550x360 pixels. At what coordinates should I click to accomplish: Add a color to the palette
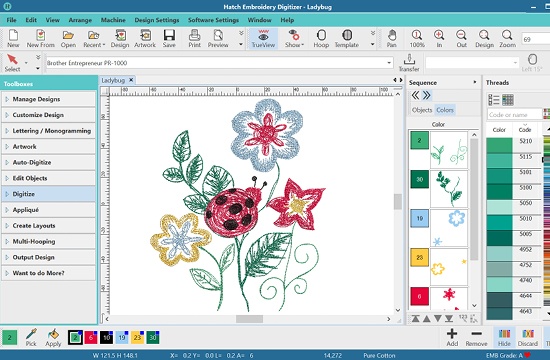tap(452, 338)
